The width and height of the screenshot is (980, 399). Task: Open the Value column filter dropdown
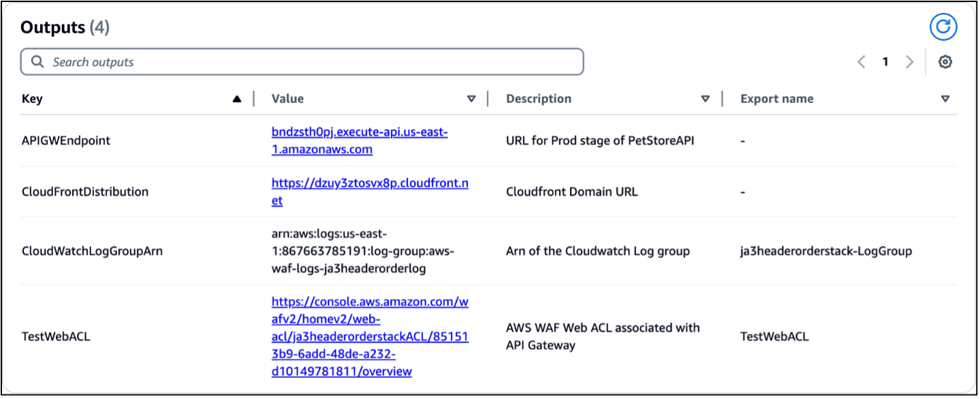pos(471,98)
